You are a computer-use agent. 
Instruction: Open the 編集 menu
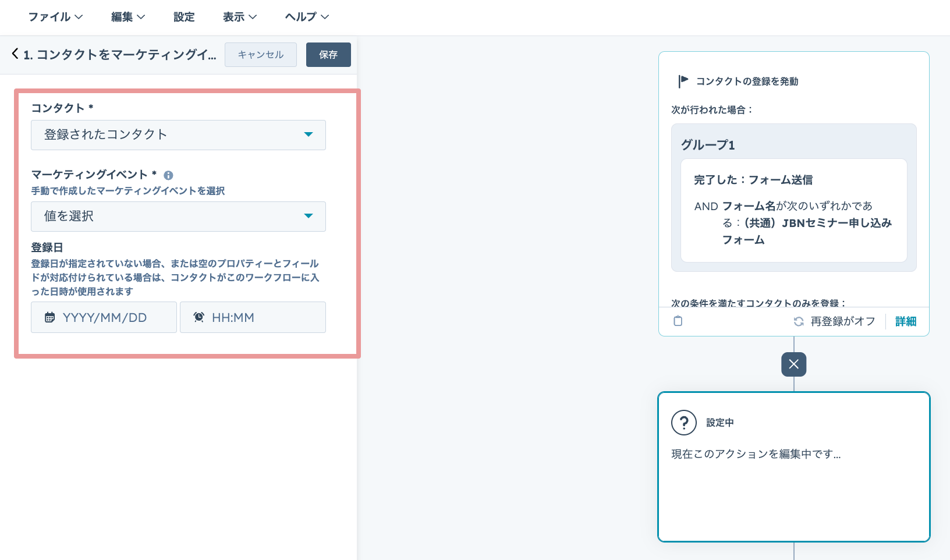tap(128, 17)
